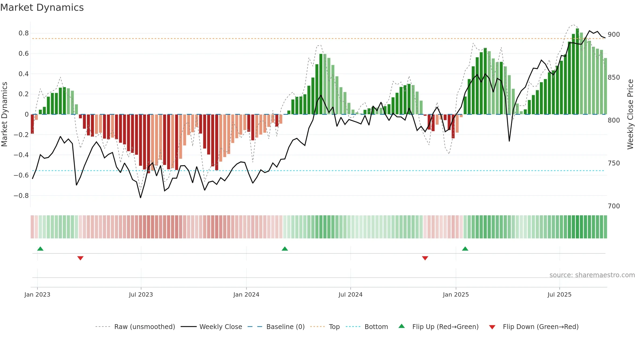Screen dimensions: 644x362
Task: Click the Weekly Close Price axis title
Action: pyautogui.click(x=630, y=114)
